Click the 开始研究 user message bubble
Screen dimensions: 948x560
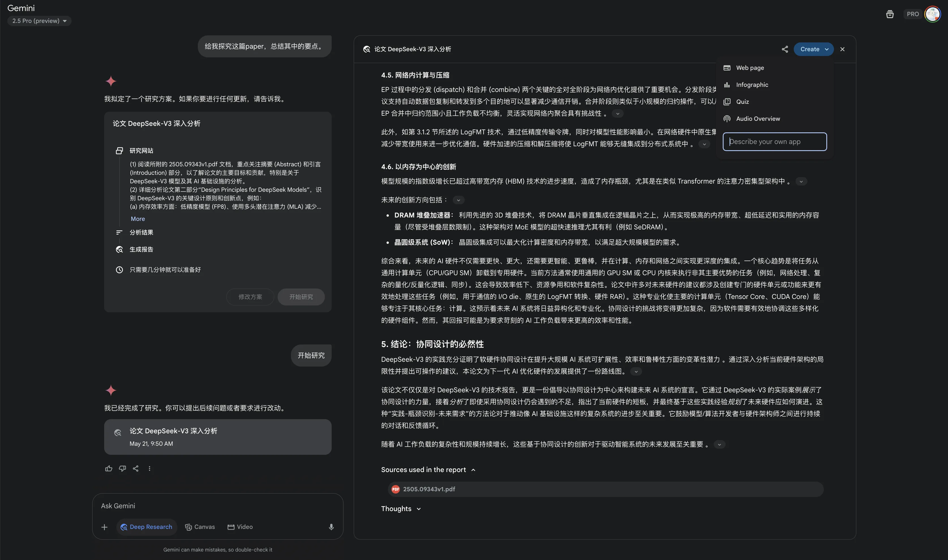click(311, 356)
